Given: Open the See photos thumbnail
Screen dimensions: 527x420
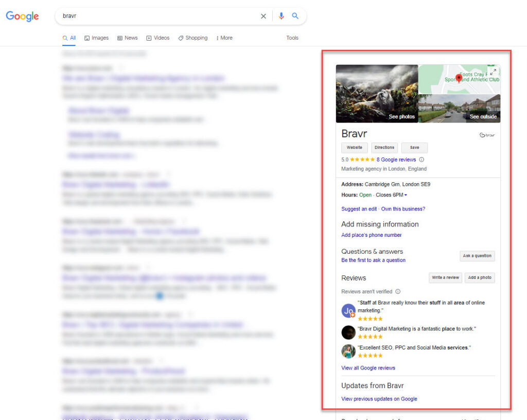Looking at the screenshot, I should tap(377, 94).
